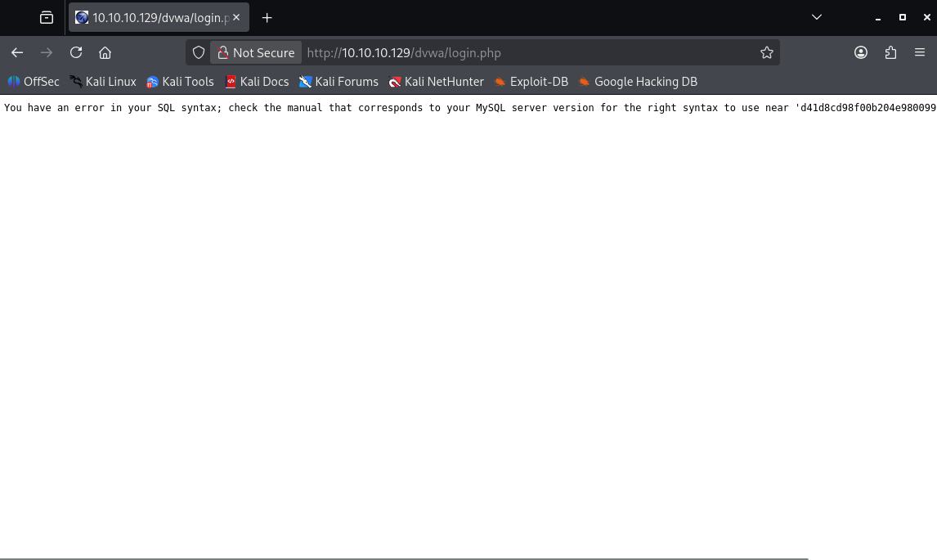Click the back navigation arrow
The height and width of the screenshot is (560, 937).
tap(17, 52)
